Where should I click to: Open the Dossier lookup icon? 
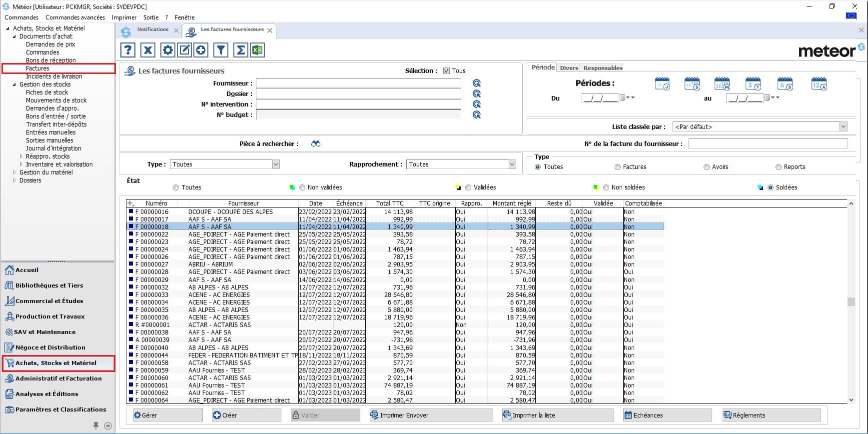click(477, 94)
